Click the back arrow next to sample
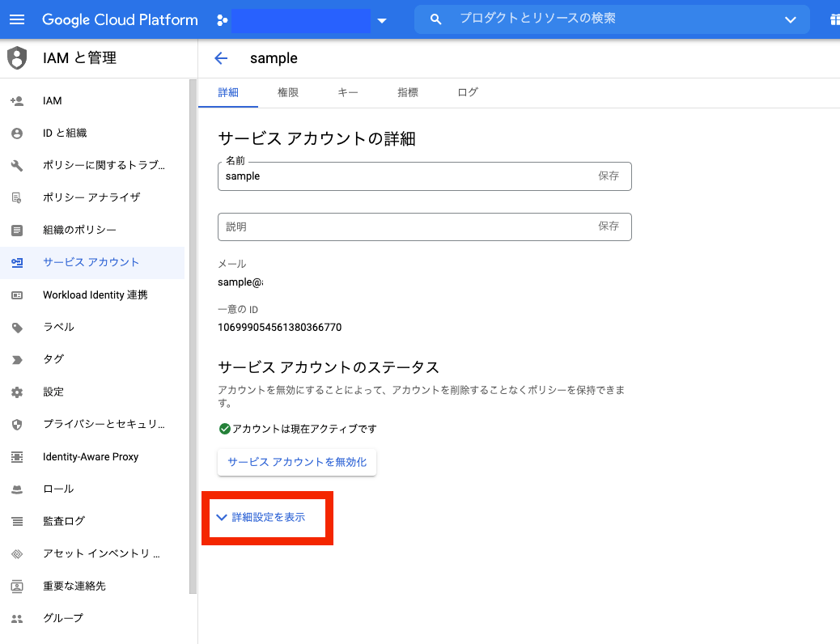The width and height of the screenshot is (840, 644). (x=220, y=58)
